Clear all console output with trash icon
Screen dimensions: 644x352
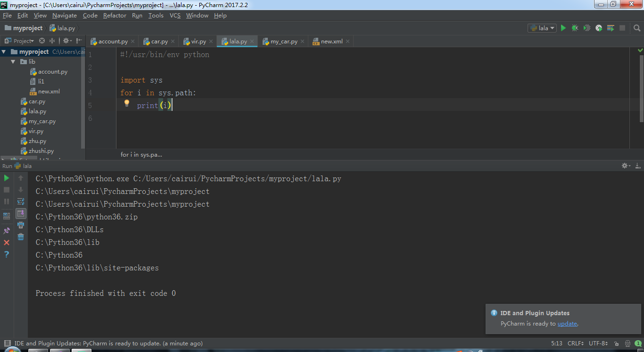click(21, 237)
